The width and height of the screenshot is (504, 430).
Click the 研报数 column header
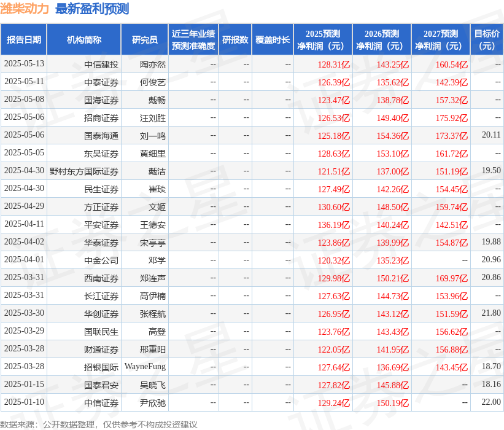[236, 39]
